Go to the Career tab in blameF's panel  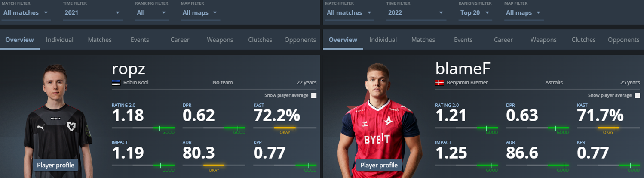point(503,40)
